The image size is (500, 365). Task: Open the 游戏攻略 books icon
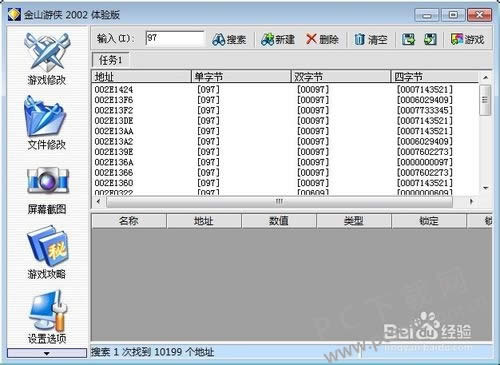point(47,246)
